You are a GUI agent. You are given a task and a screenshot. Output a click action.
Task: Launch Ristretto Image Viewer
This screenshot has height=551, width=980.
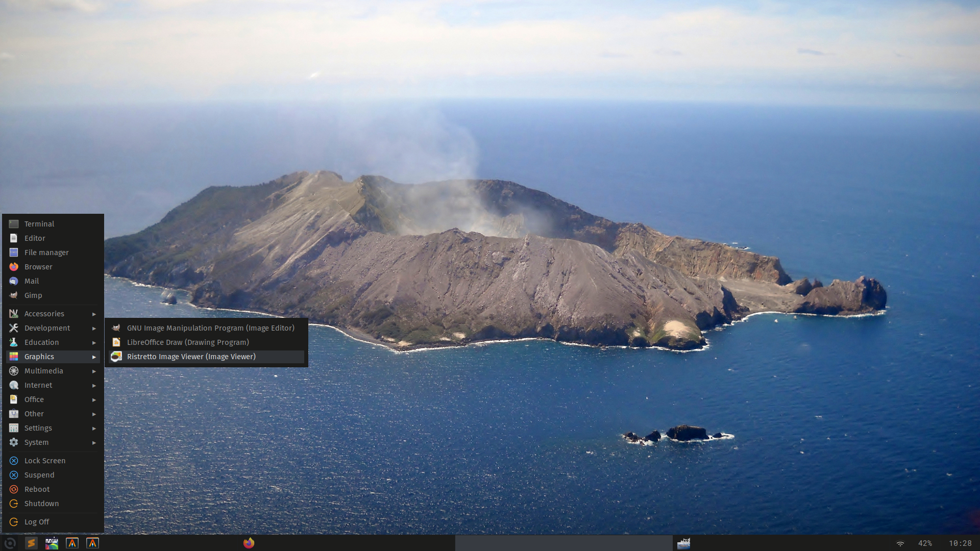206,357
